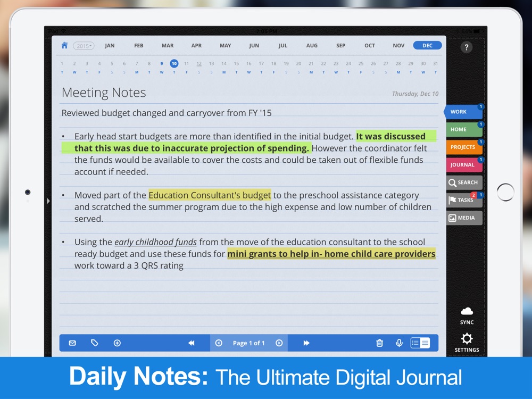
Task: Pick day 9 in the date strip
Action: [162, 63]
